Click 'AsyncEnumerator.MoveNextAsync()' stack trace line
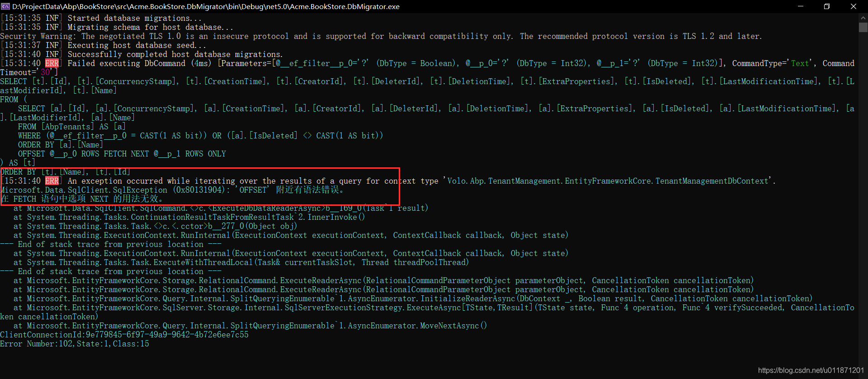This screenshot has width=868, height=379. click(250, 326)
